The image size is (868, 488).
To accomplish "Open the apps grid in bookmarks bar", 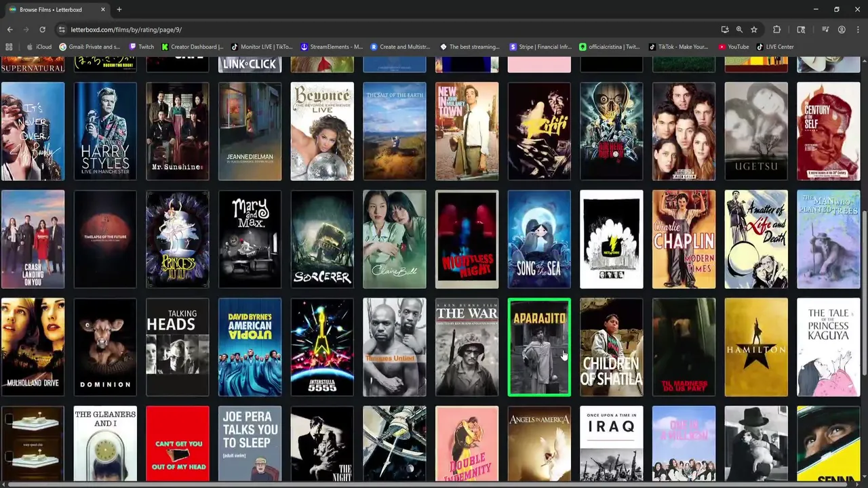I will (9, 47).
